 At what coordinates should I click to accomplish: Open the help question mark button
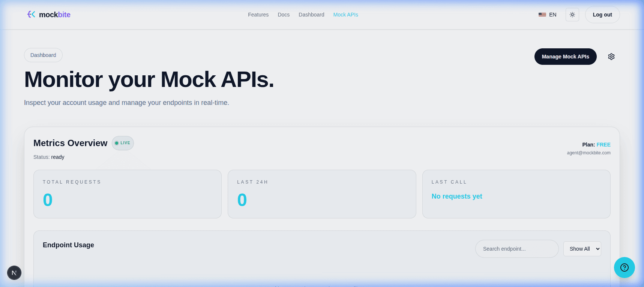(624, 268)
